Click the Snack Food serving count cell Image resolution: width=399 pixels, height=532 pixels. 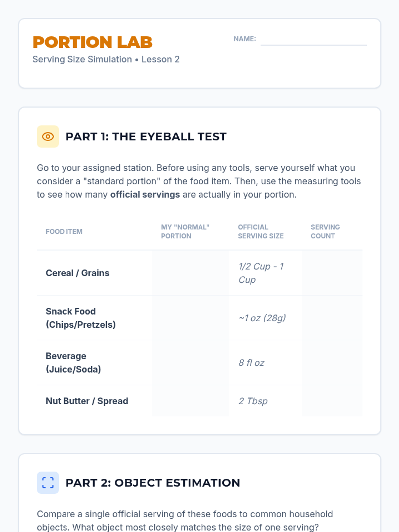332,318
